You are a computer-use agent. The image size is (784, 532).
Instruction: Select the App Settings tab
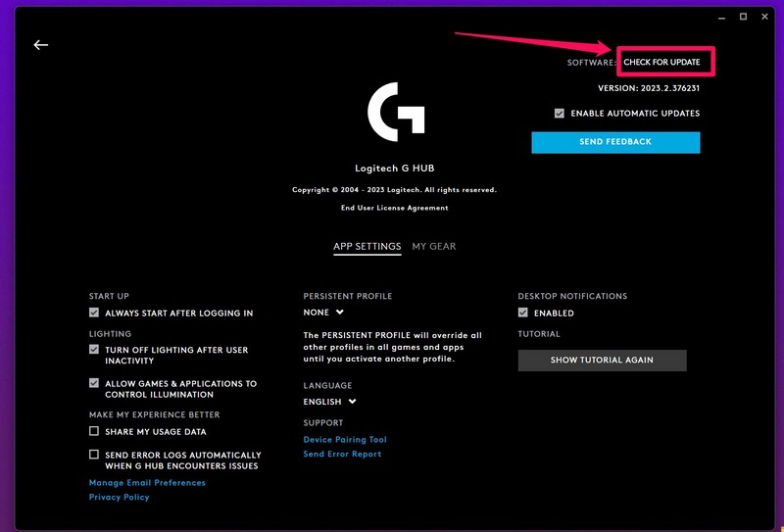point(367,247)
